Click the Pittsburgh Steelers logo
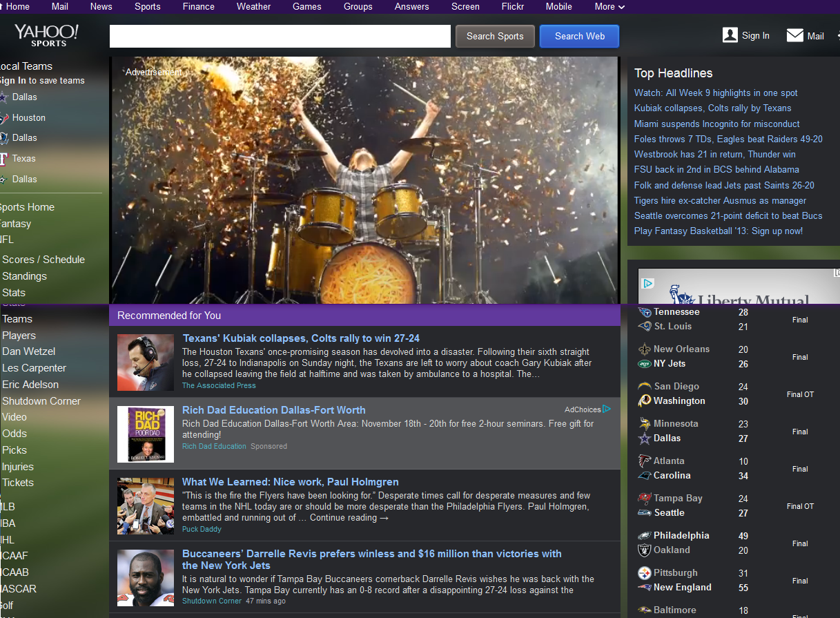Screen dimensions: 840x618 click(x=645, y=573)
